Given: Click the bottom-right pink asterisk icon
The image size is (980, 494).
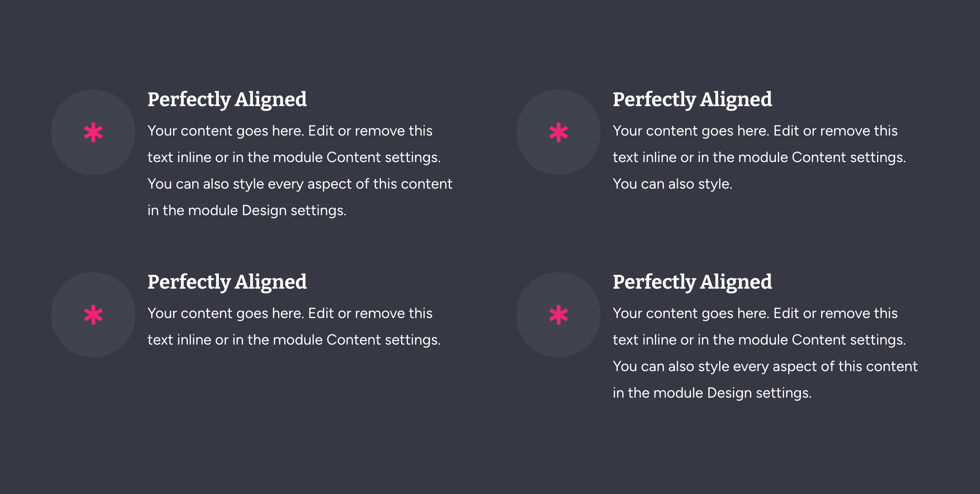Looking at the screenshot, I should (x=559, y=315).
